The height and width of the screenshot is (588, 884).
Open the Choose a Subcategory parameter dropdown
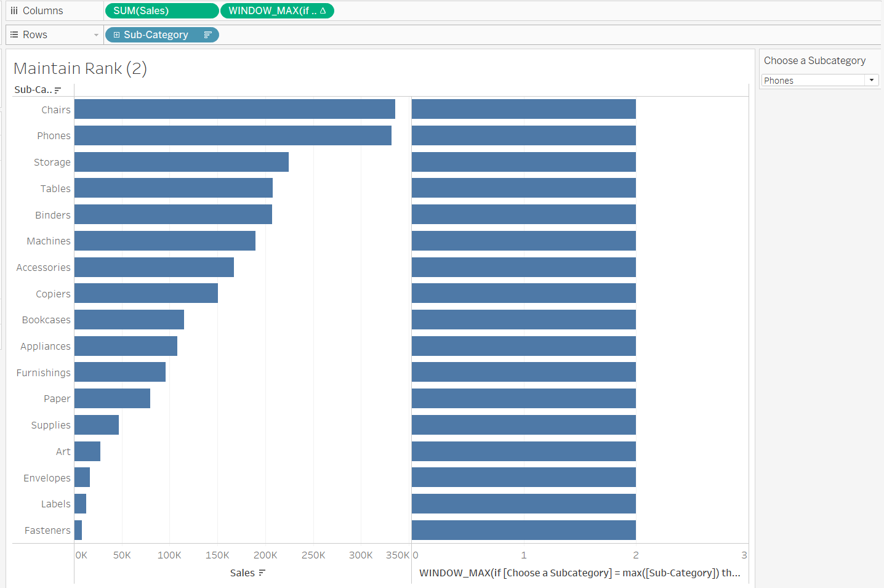[872, 80]
